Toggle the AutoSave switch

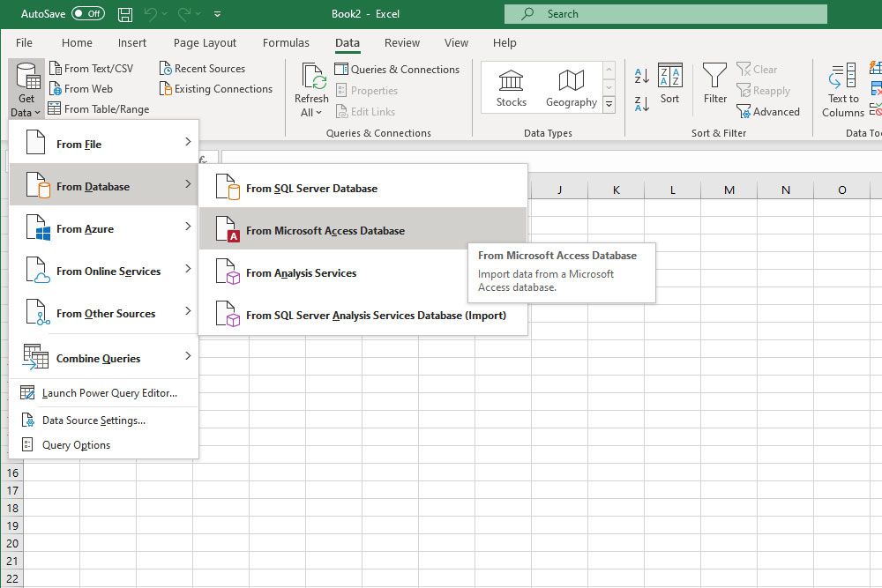pyautogui.click(x=87, y=13)
